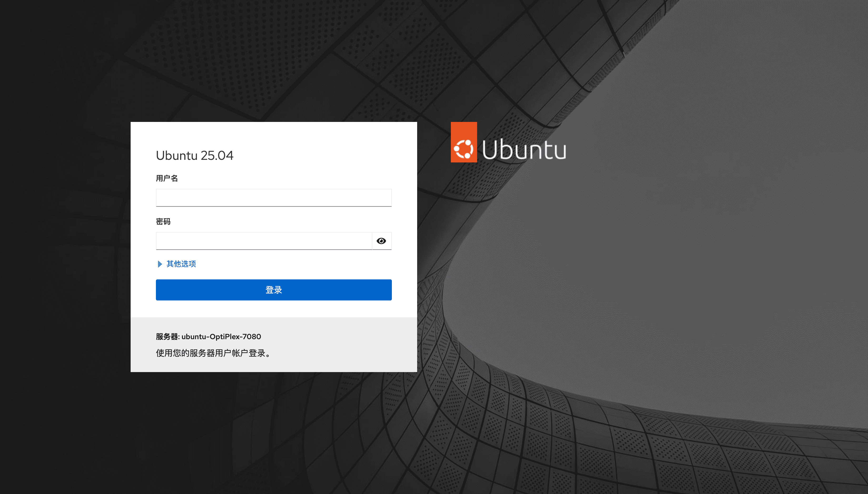Click the bold 服务器 label in the footer

[x=167, y=337]
